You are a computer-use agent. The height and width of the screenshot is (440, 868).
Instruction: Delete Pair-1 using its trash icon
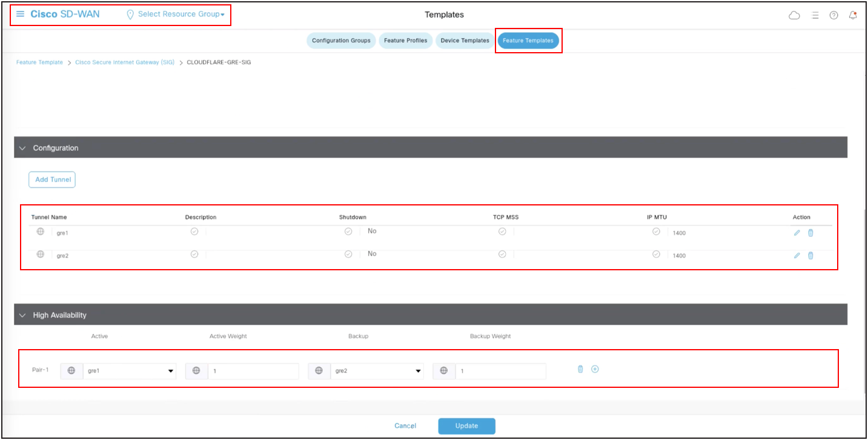[580, 368]
